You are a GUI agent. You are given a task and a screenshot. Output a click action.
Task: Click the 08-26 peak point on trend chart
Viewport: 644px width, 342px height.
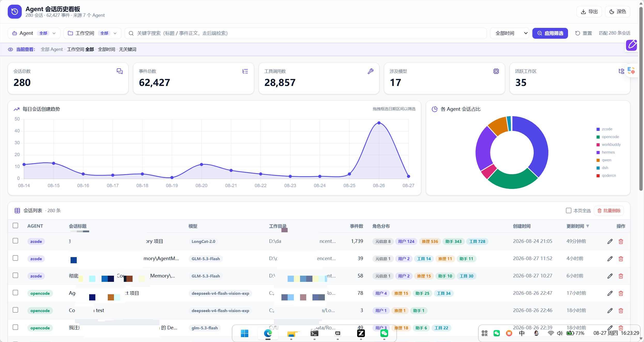[379, 123]
